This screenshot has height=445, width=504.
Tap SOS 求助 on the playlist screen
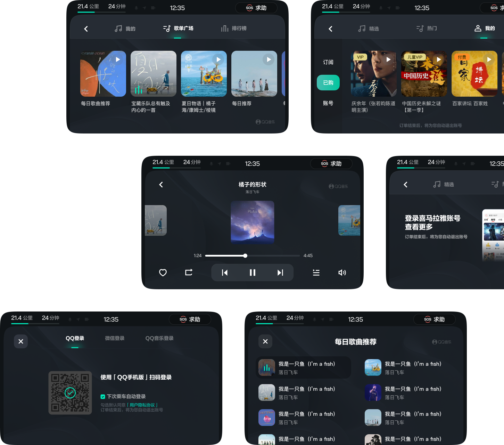click(256, 8)
